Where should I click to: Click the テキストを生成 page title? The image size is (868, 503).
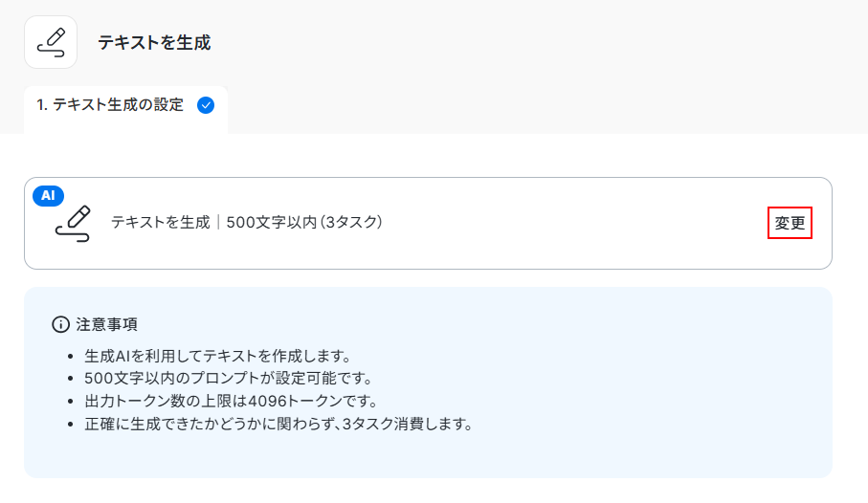[x=154, y=42]
